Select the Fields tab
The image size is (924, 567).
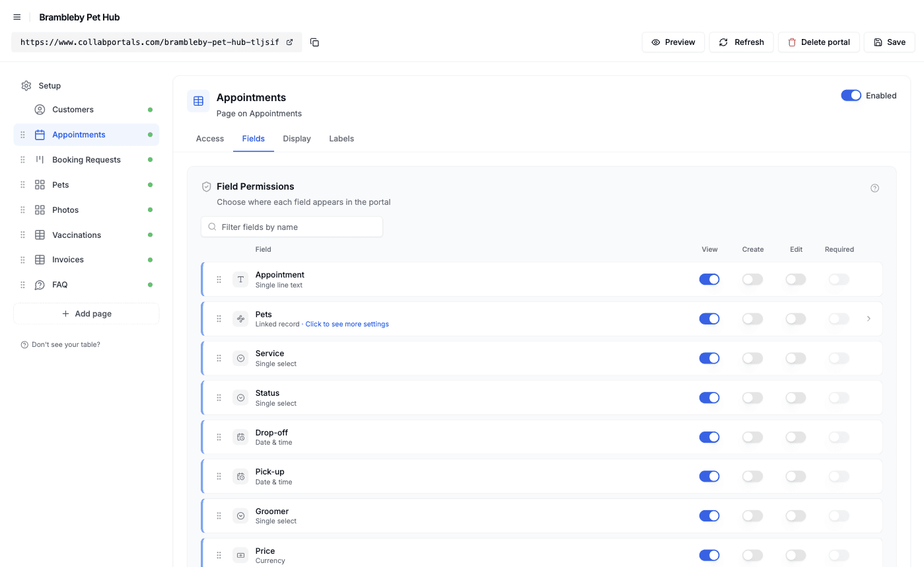254,139
